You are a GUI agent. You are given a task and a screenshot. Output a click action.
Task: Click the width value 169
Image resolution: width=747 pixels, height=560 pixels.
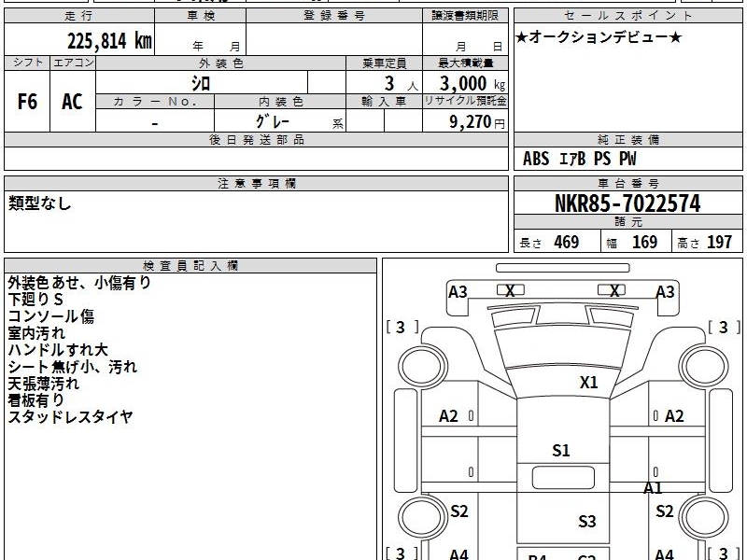click(644, 242)
